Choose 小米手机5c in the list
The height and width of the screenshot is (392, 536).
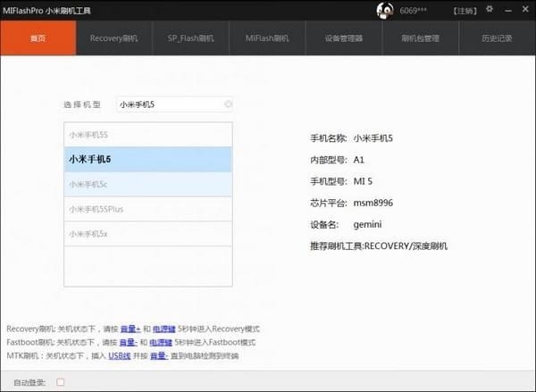[148, 184]
